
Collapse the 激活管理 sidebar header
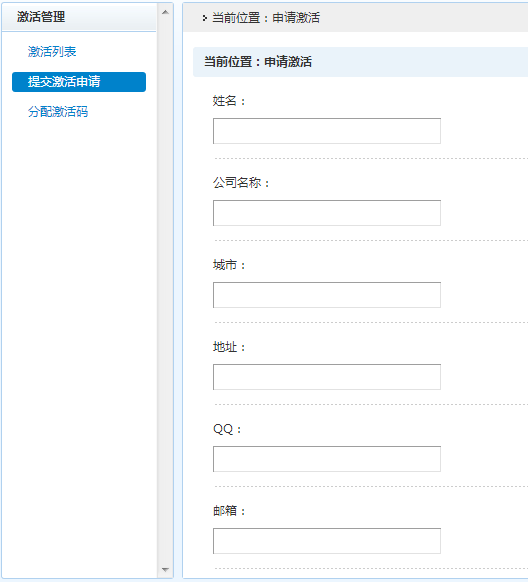tap(79, 17)
